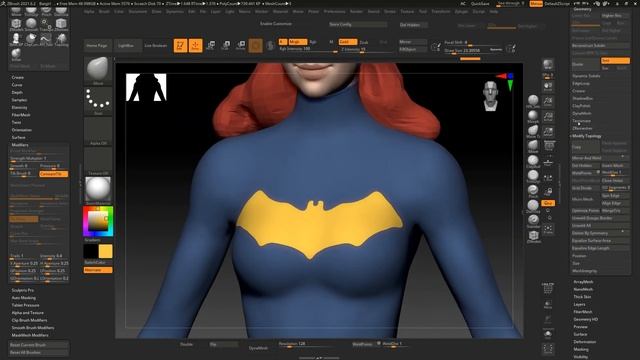Select the ZRemesherGuide brush icon in left palette

(x=61, y=24)
